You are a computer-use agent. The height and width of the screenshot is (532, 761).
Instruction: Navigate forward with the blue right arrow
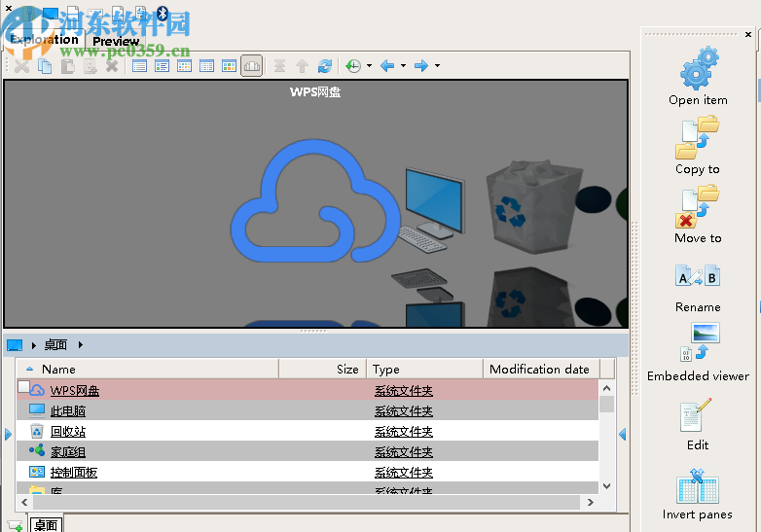point(421,65)
